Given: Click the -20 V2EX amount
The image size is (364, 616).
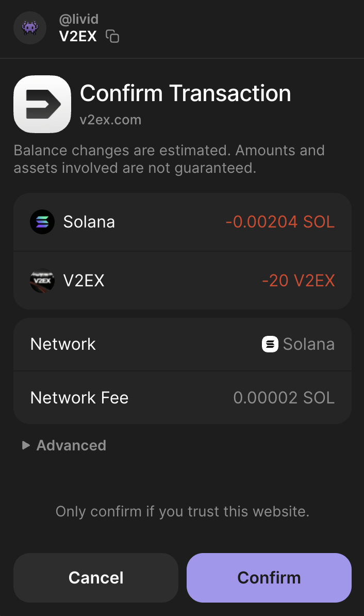Looking at the screenshot, I should click(x=299, y=281).
